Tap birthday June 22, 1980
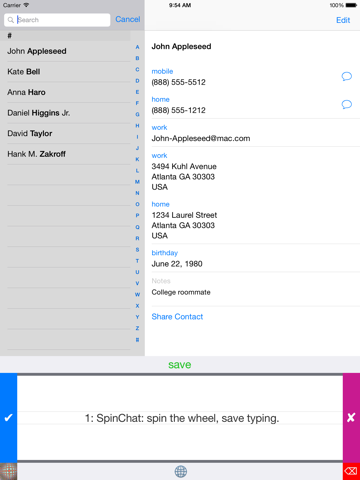This screenshot has height=480, width=360. 177,264
